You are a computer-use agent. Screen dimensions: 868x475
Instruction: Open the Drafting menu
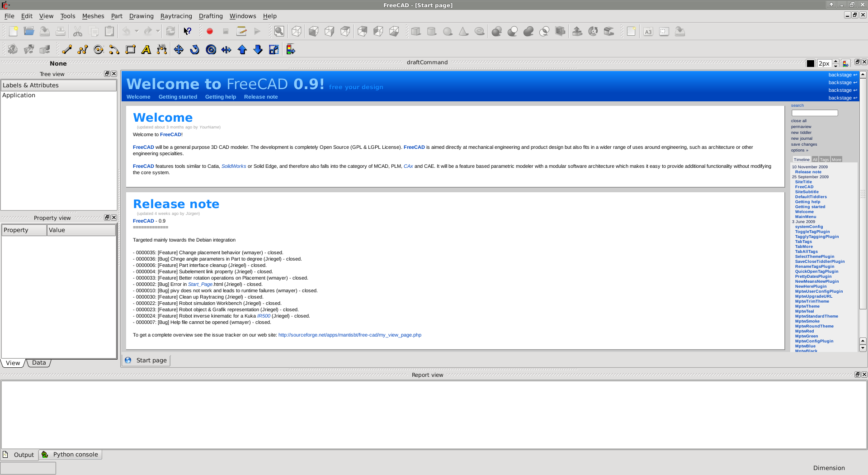(x=211, y=16)
